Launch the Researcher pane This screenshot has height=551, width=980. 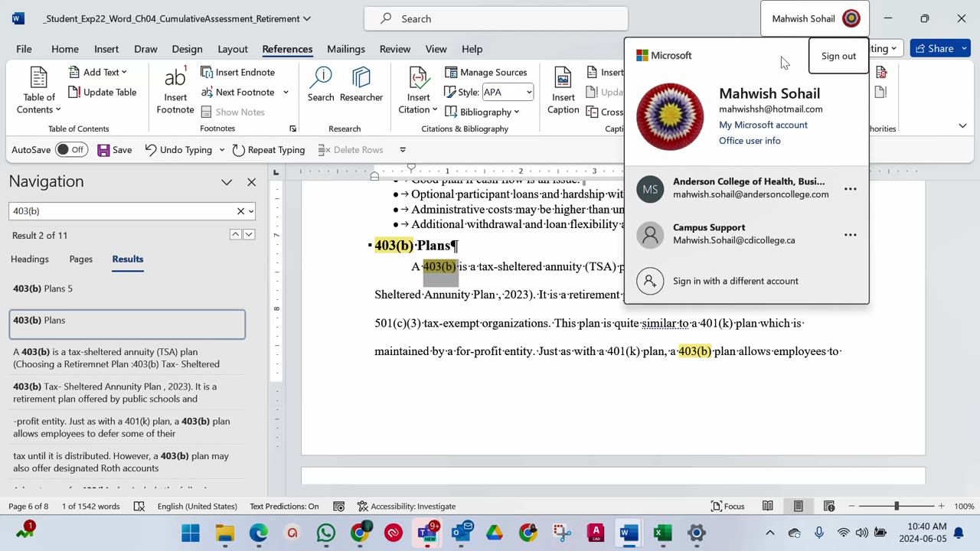(x=361, y=84)
